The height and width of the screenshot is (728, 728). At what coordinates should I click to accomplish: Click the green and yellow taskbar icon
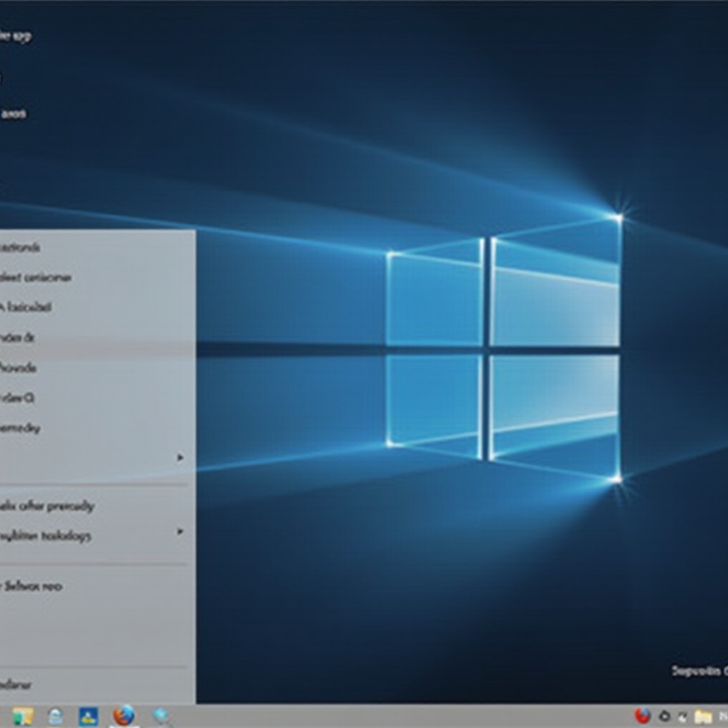pos(22,717)
